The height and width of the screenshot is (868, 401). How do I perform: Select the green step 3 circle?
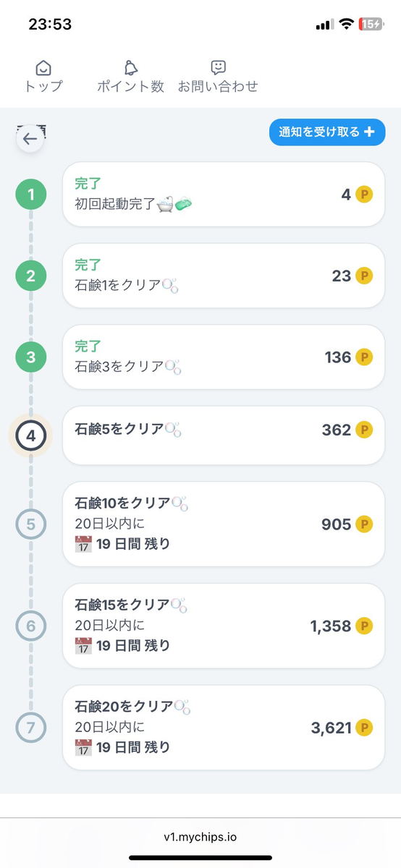pos(30,357)
